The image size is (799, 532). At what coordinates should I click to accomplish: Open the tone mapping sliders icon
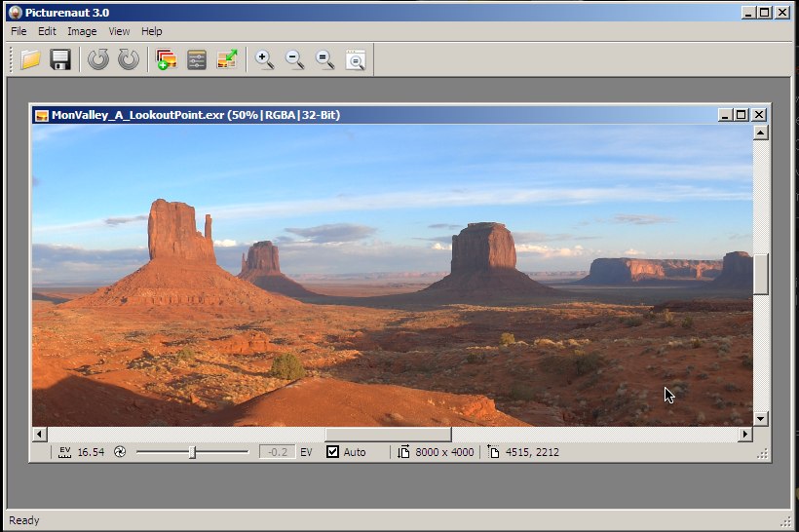coord(197,60)
